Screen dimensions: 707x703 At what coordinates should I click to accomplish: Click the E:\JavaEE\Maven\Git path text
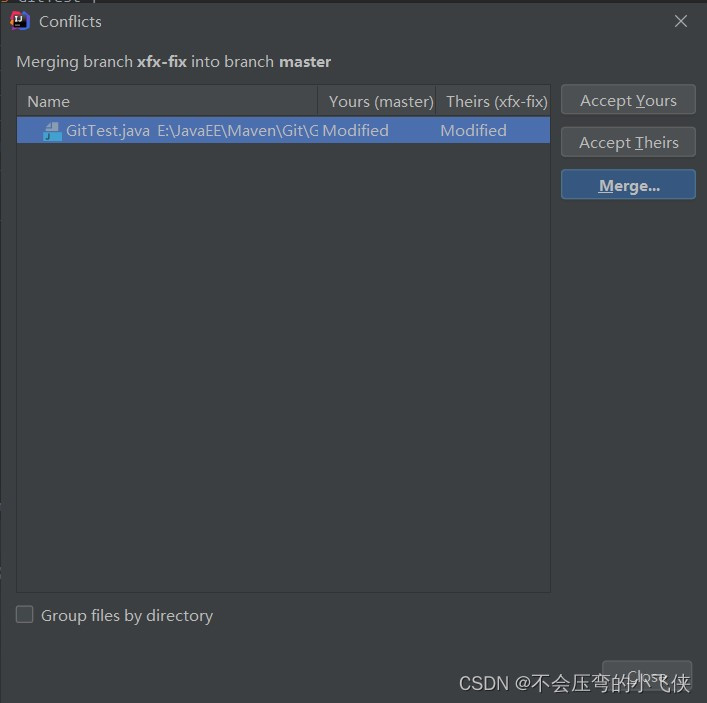[238, 131]
